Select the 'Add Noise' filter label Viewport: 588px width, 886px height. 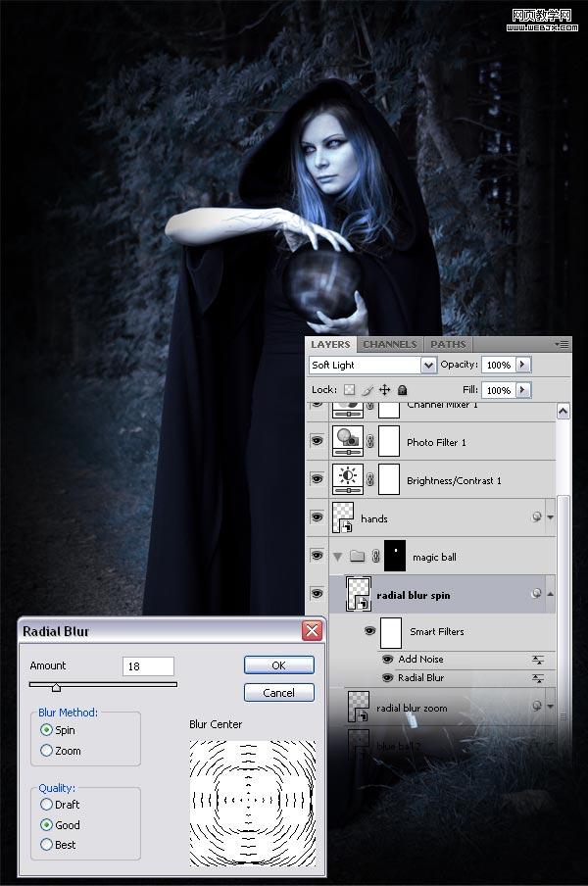tap(420, 659)
